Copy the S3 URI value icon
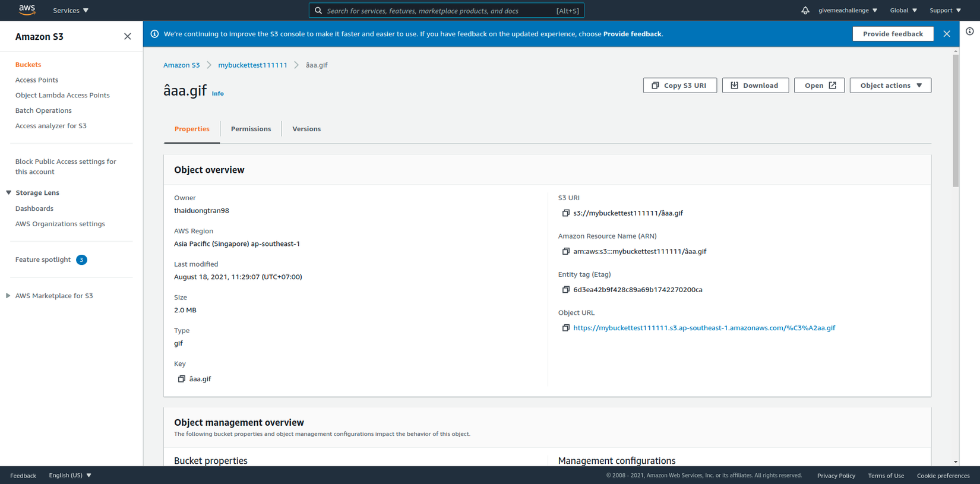 pyautogui.click(x=565, y=213)
